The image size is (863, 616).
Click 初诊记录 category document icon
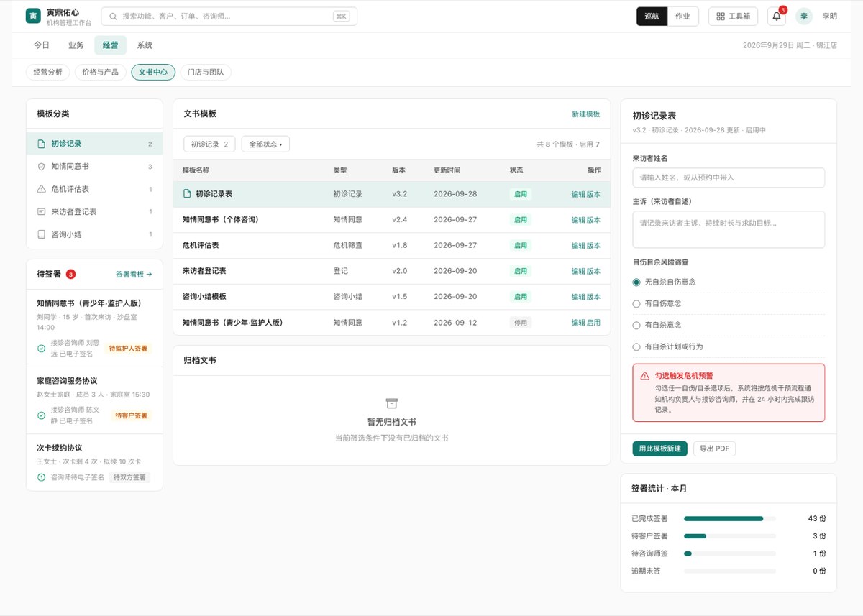(x=41, y=144)
